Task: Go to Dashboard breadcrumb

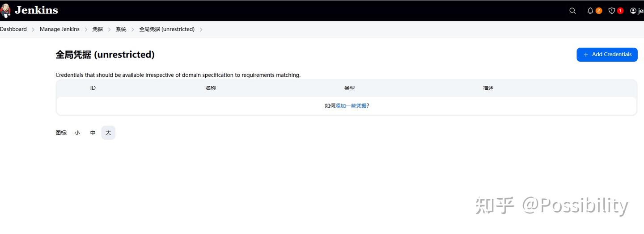Action: pos(13,29)
